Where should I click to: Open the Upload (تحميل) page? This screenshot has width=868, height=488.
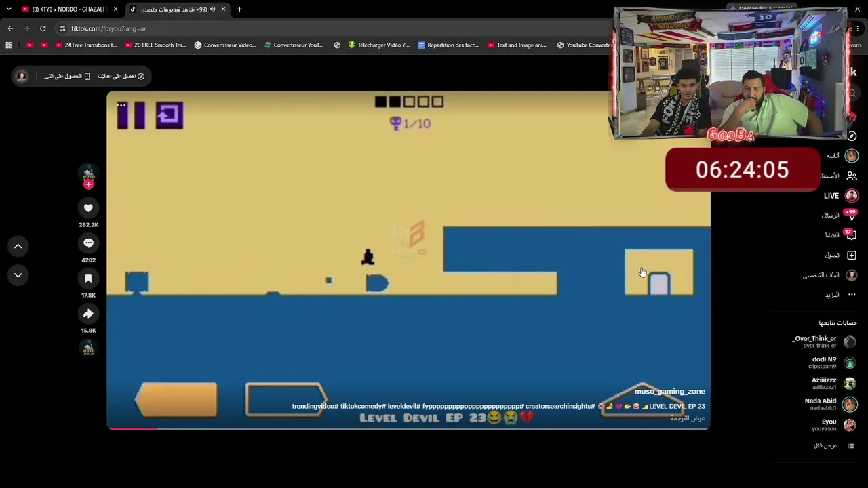(841, 256)
